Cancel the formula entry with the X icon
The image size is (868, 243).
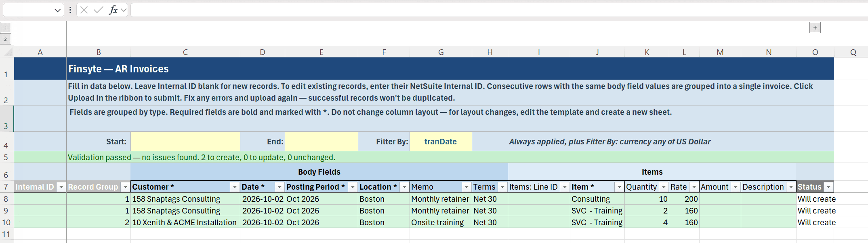84,10
